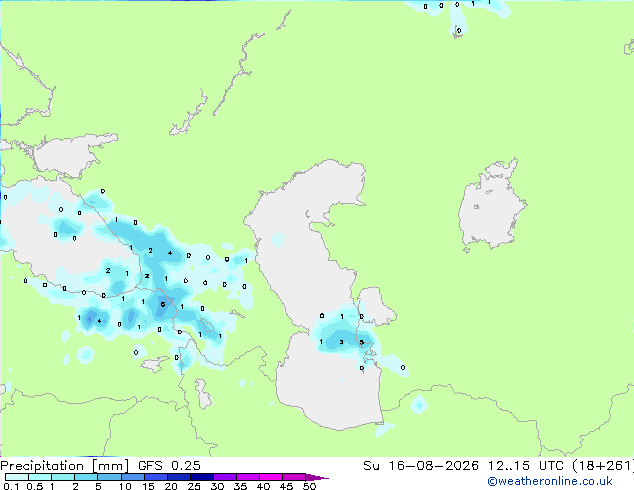Image resolution: width=634 pixels, height=490 pixels.
Task: Select the 45 to 50 mm legend swatch
Action: pyautogui.click(x=294, y=477)
